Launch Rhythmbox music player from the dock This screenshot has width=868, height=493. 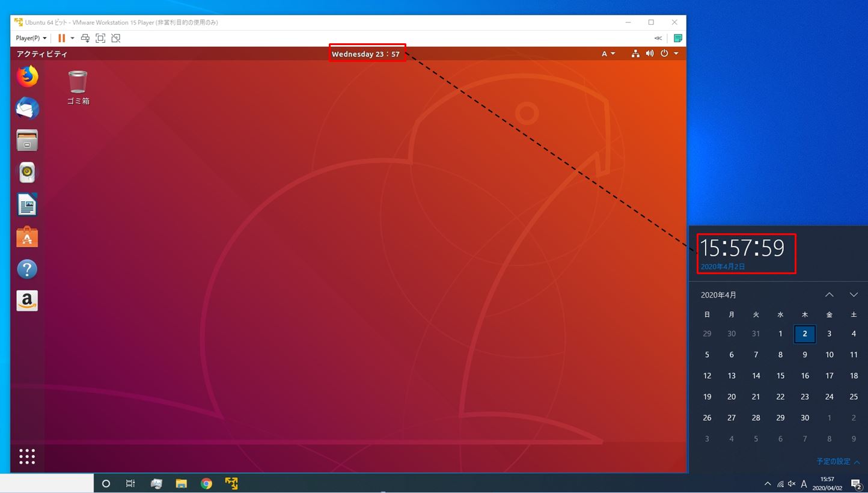(x=27, y=173)
